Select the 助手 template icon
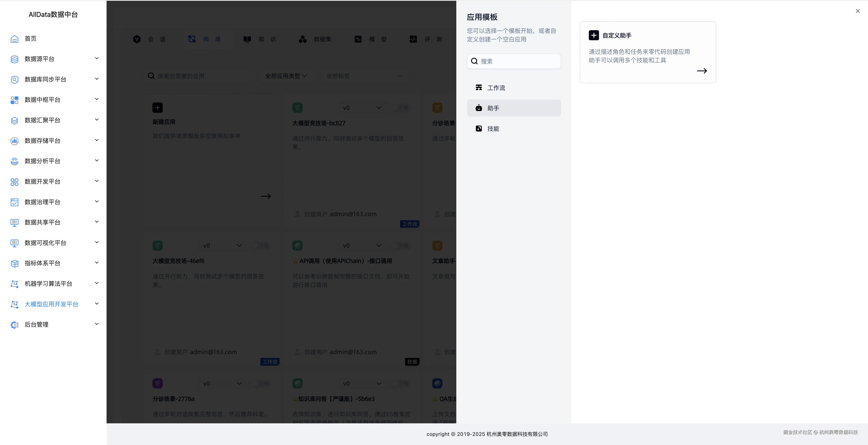 [479, 108]
